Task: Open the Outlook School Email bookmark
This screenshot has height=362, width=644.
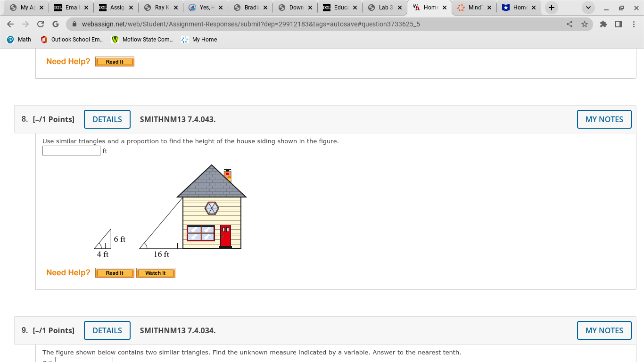Action: (x=72, y=40)
